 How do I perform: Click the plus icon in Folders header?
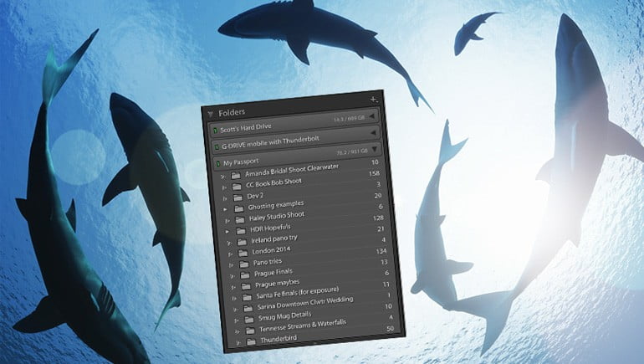pos(373,99)
